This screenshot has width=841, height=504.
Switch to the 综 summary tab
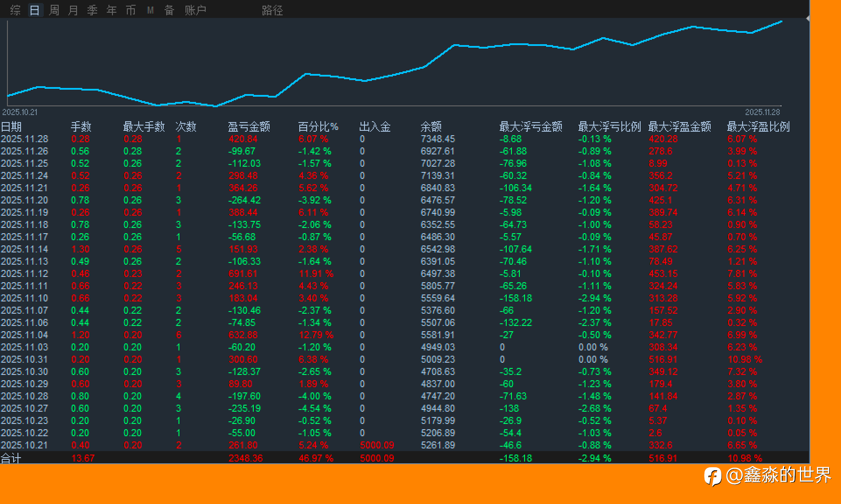click(15, 10)
